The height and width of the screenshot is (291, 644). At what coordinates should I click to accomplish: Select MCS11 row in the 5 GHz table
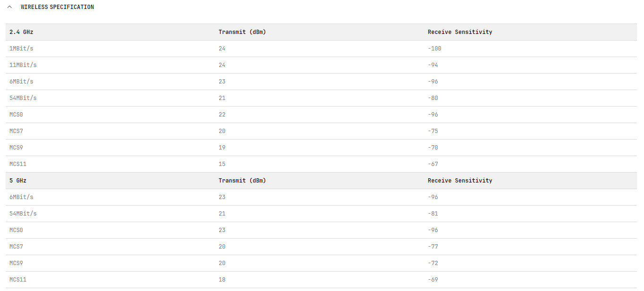click(x=18, y=280)
